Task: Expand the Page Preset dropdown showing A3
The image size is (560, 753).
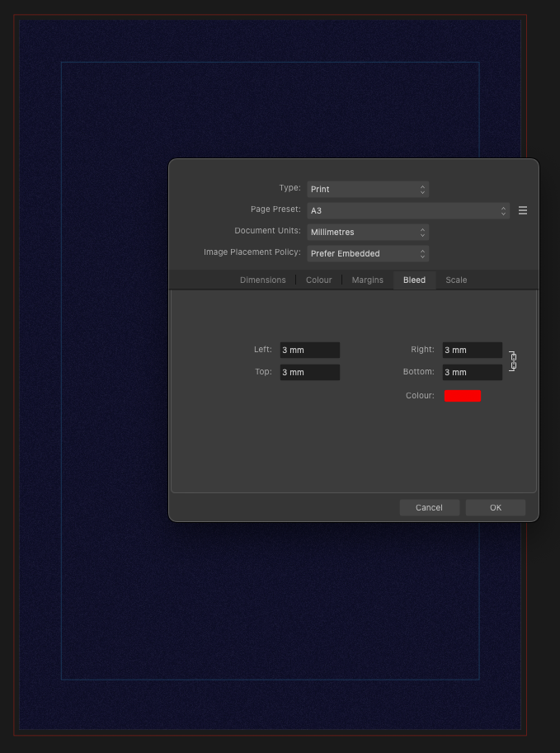Action: [407, 210]
